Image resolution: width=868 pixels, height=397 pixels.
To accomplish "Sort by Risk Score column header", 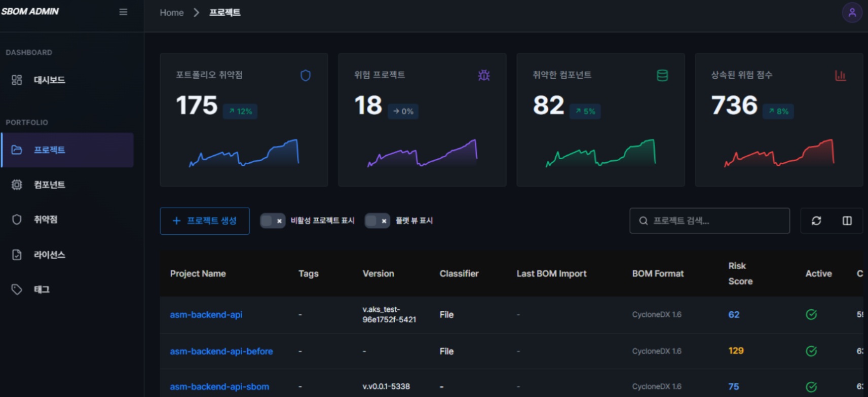I will click(740, 273).
